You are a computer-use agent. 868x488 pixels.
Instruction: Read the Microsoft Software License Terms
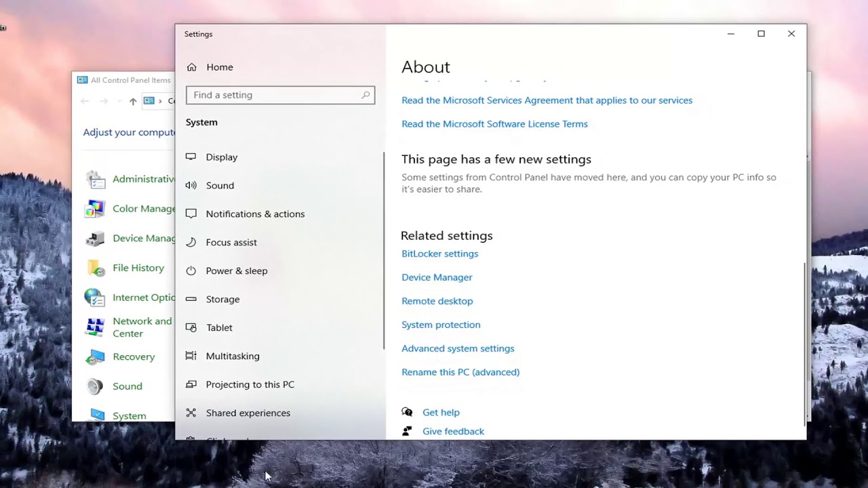[x=494, y=124]
